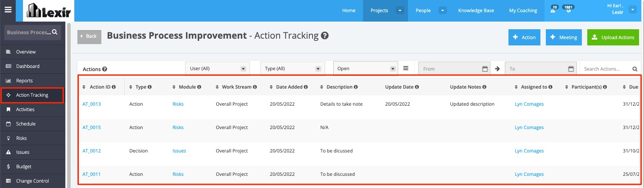Click the magnifier in Search Actions box
Screen dimensions: 644x188
(x=635, y=69)
